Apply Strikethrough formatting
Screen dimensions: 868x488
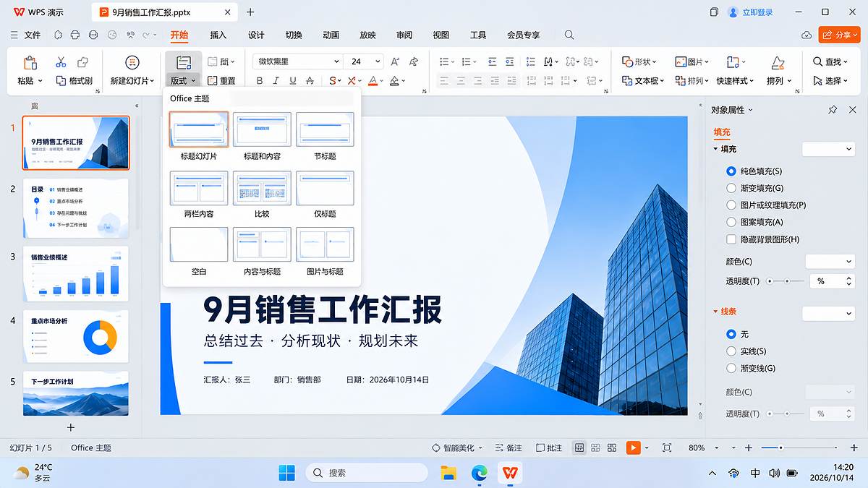pos(309,81)
